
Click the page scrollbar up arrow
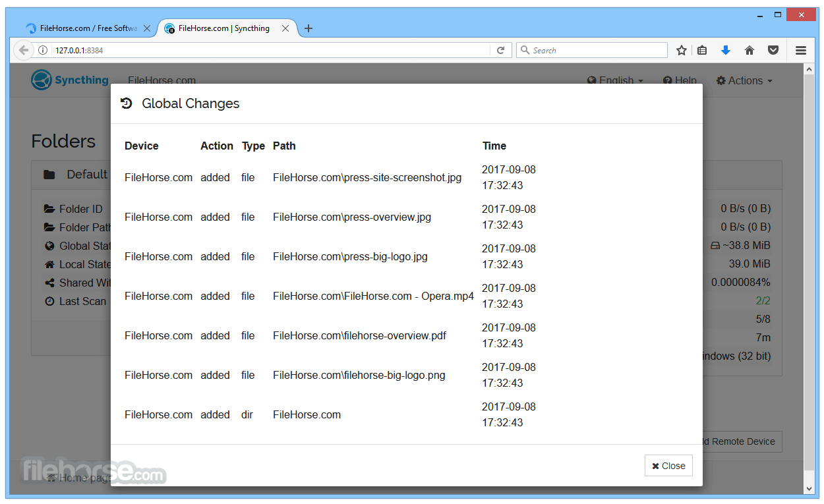coord(810,69)
